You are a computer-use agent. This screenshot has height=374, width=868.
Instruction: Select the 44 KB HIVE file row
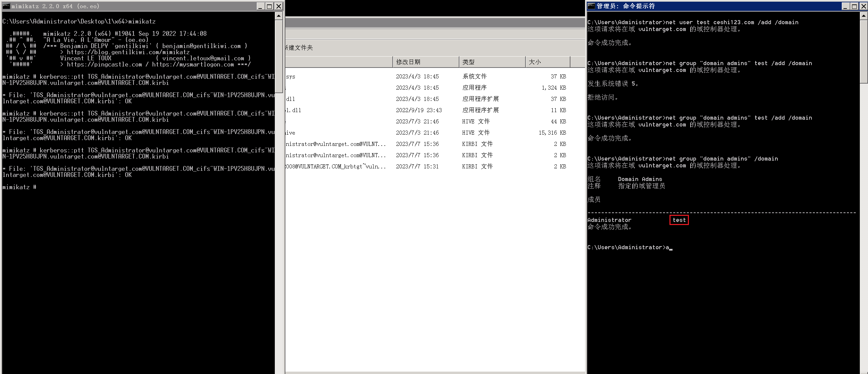pyautogui.click(x=427, y=121)
